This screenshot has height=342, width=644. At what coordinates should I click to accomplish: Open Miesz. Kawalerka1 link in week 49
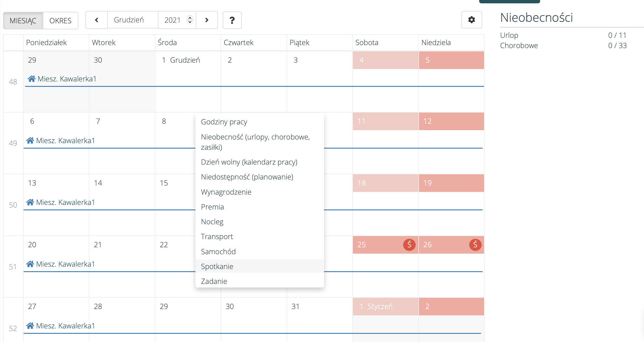tap(65, 141)
